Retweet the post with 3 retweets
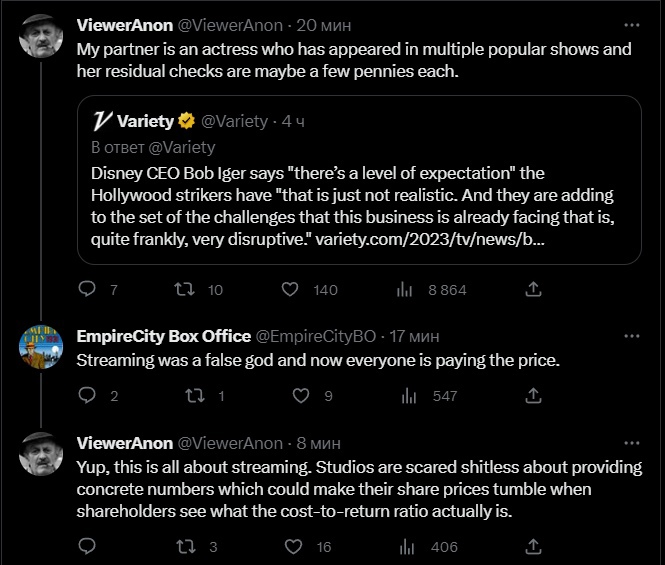Image resolution: width=665 pixels, height=565 pixels. pyautogui.click(x=186, y=546)
